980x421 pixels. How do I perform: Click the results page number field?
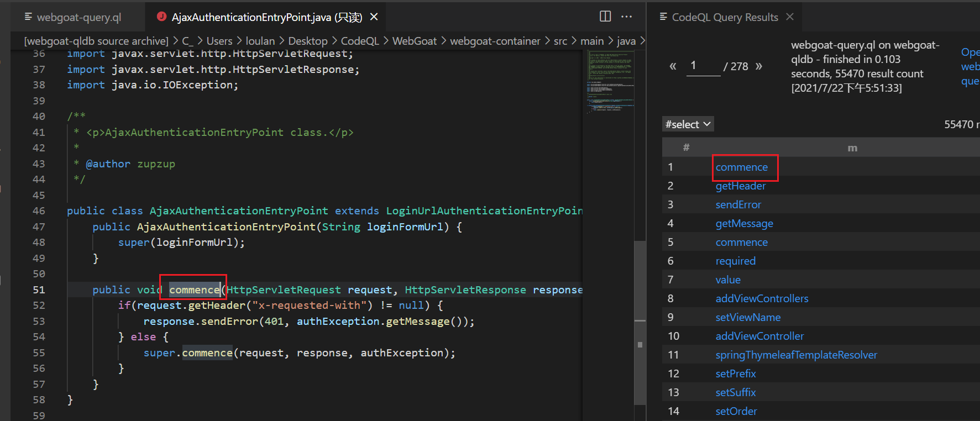click(x=703, y=66)
